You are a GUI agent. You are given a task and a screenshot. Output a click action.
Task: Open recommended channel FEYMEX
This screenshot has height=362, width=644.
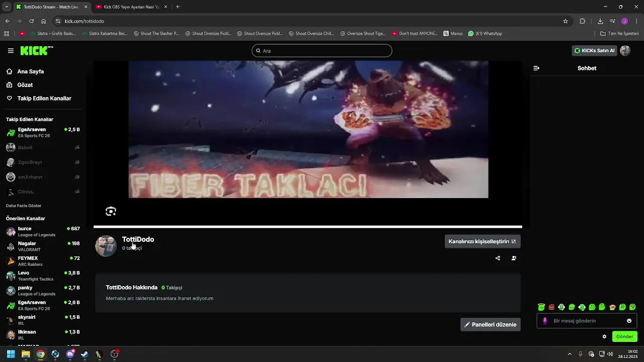pos(43,261)
